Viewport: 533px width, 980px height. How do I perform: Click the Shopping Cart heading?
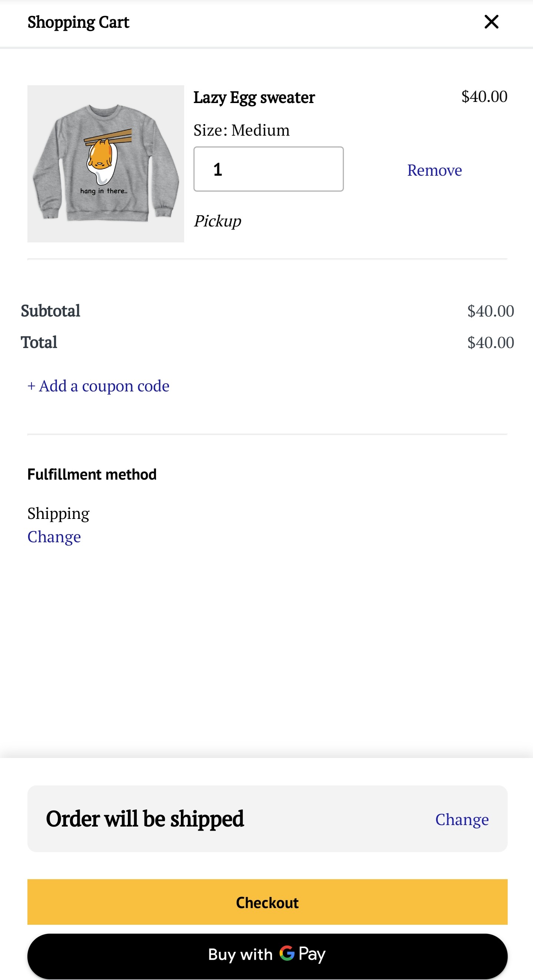tap(78, 22)
